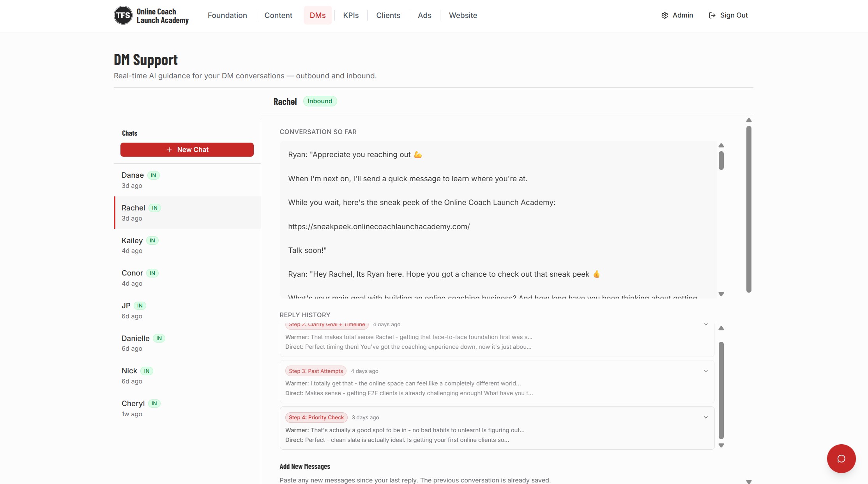
Task: Click the TFS logo icon
Action: click(123, 15)
